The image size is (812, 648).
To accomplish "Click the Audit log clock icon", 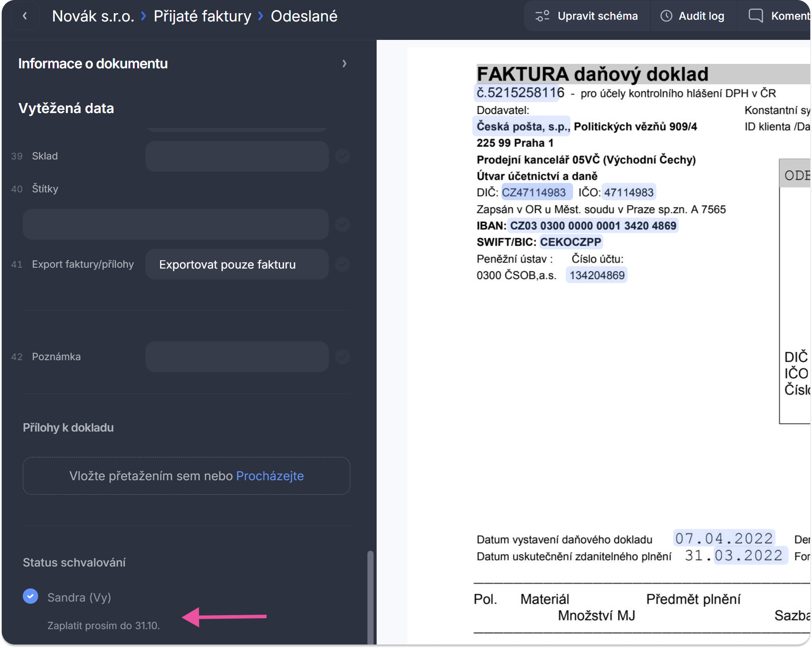I will pos(666,16).
